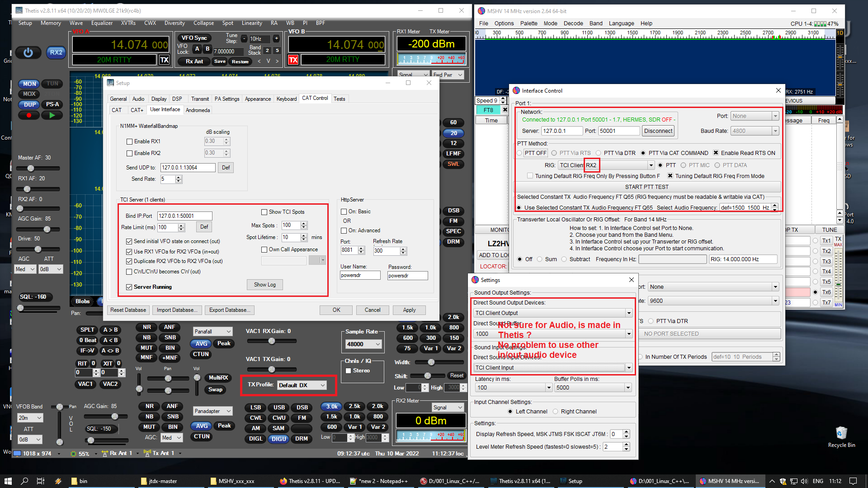The image size is (868, 488).
Task: Open the RIG TCI Client RX2 dropdown
Action: pos(606,165)
